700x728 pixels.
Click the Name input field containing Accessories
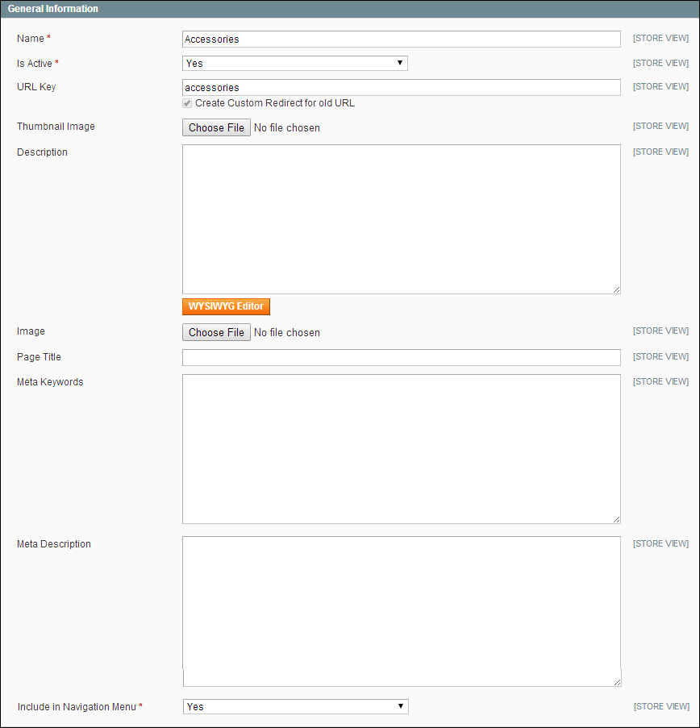pyautogui.click(x=402, y=39)
